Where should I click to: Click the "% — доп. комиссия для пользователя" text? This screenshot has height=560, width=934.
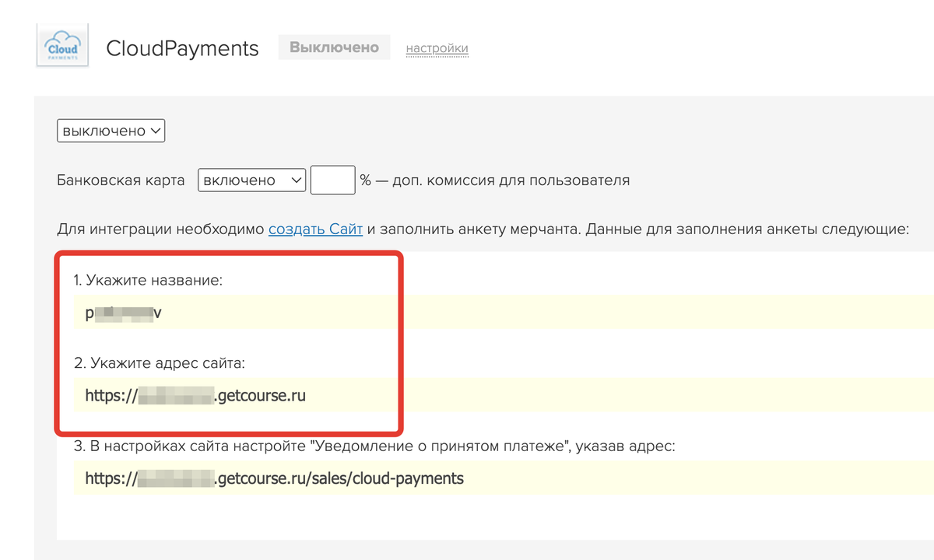494,180
